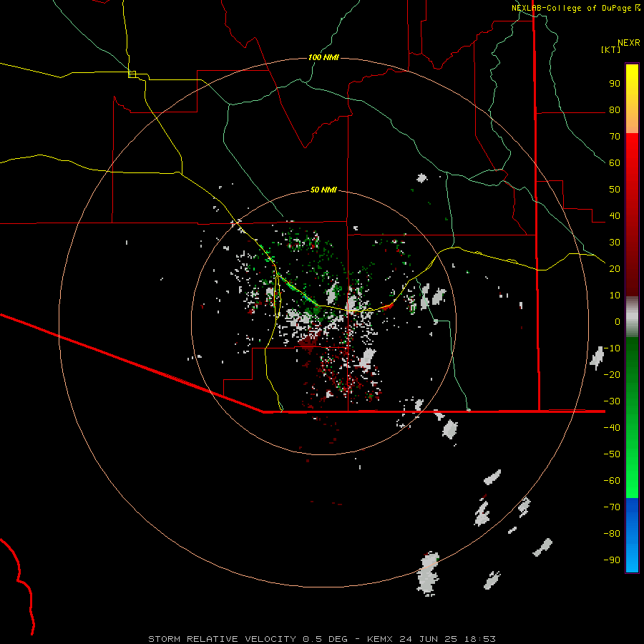Viewport: 644px width, 644px height.
Task: Click the -60 knot value on the scale
Action: pyautogui.click(x=612, y=481)
